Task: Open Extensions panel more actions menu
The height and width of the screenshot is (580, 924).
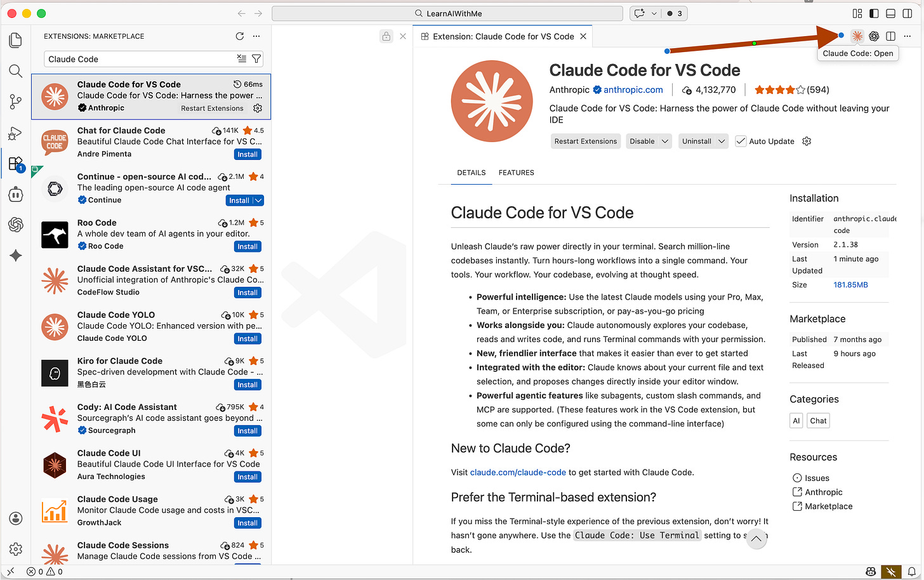Action: pyautogui.click(x=256, y=36)
